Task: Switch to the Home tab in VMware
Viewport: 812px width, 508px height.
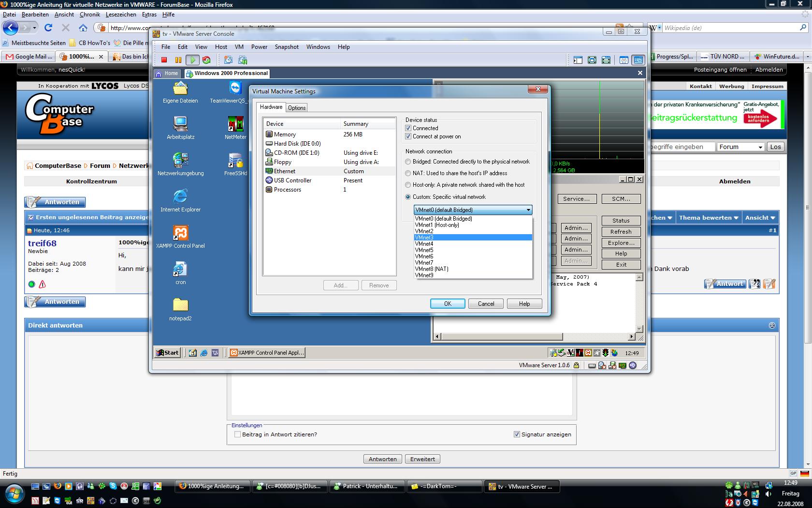Action: (167, 74)
